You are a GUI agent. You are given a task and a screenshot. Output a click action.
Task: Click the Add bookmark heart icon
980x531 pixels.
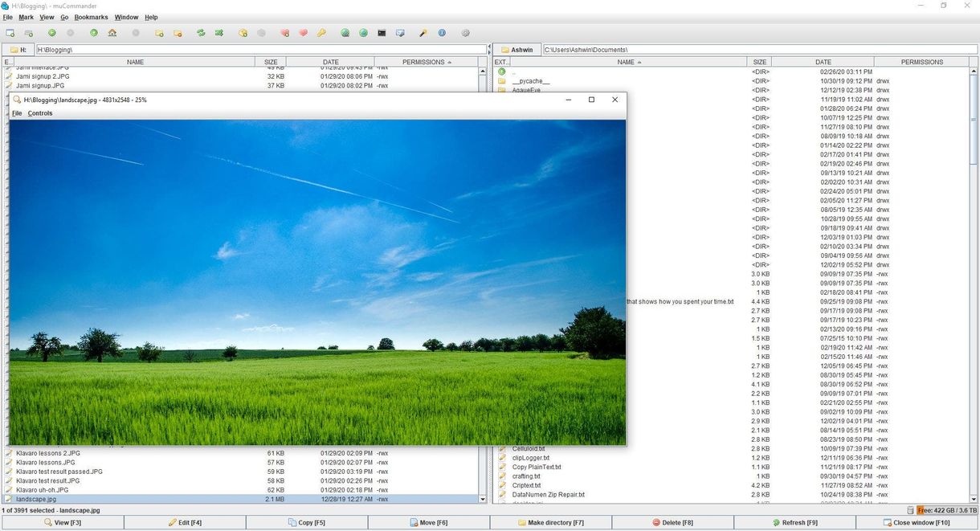pyautogui.click(x=284, y=33)
